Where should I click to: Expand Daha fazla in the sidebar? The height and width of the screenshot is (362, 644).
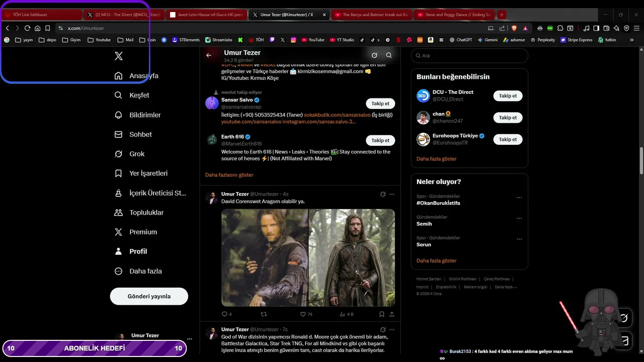[138, 271]
